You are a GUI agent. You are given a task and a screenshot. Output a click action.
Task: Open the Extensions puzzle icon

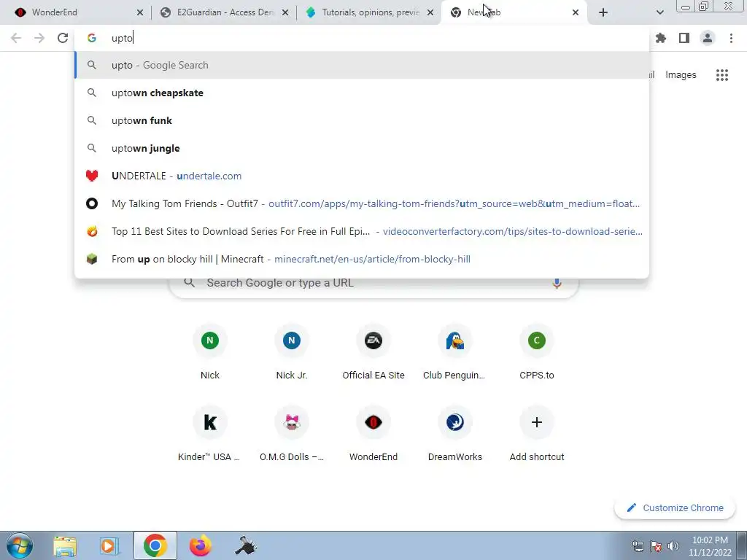[x=661, y=38]
